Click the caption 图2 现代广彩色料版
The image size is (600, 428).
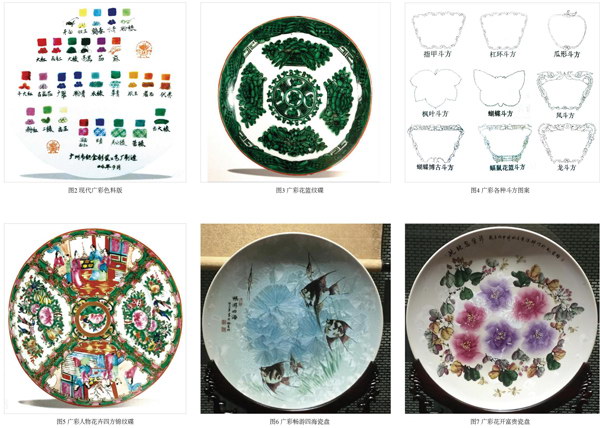[x=95, y=190]
